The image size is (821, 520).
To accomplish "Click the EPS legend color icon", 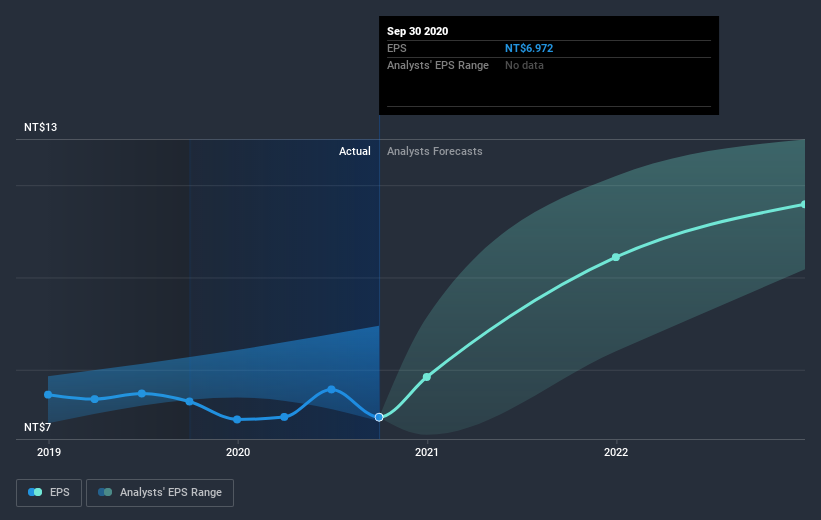I will point(35,492).
